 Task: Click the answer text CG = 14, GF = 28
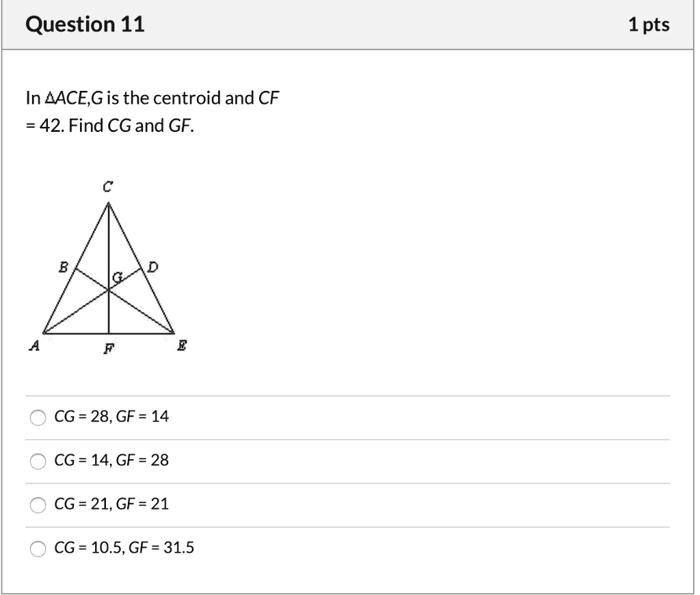pyautogui.click(x=111, y=460)
